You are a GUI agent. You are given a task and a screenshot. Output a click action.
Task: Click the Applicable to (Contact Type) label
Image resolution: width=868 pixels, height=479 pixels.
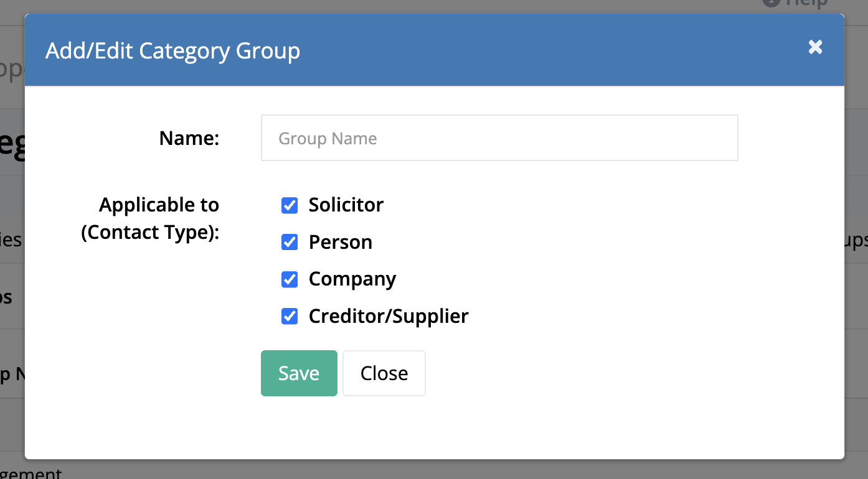point(150,218)
